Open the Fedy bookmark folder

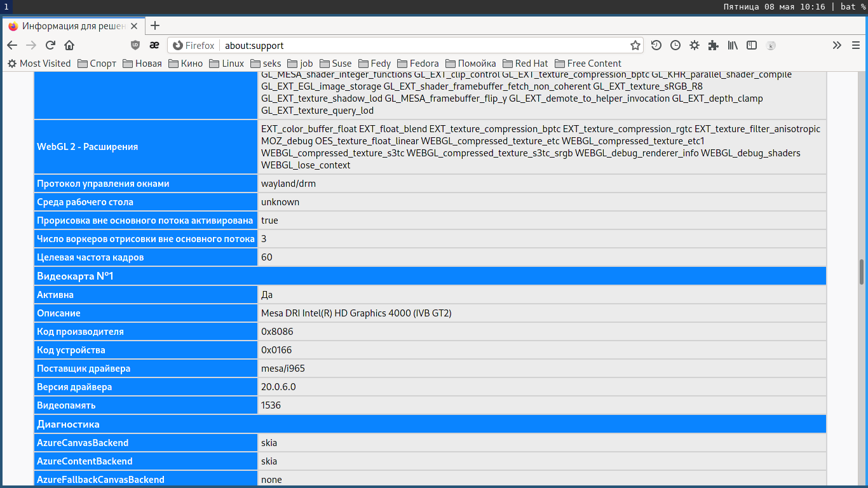[x=375, y=64]
